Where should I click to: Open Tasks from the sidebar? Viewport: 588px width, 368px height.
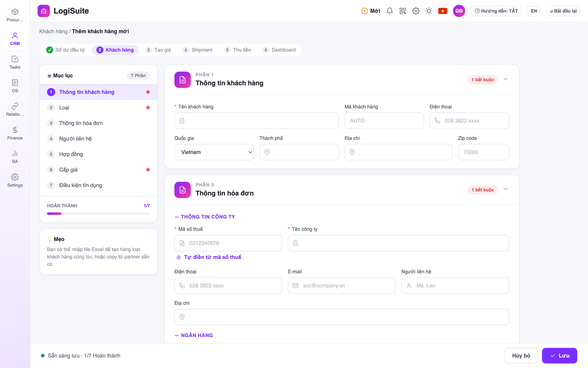tap(15, 62)
